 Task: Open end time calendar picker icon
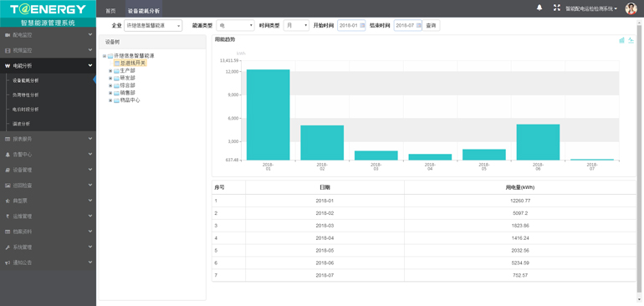(418, 25)
